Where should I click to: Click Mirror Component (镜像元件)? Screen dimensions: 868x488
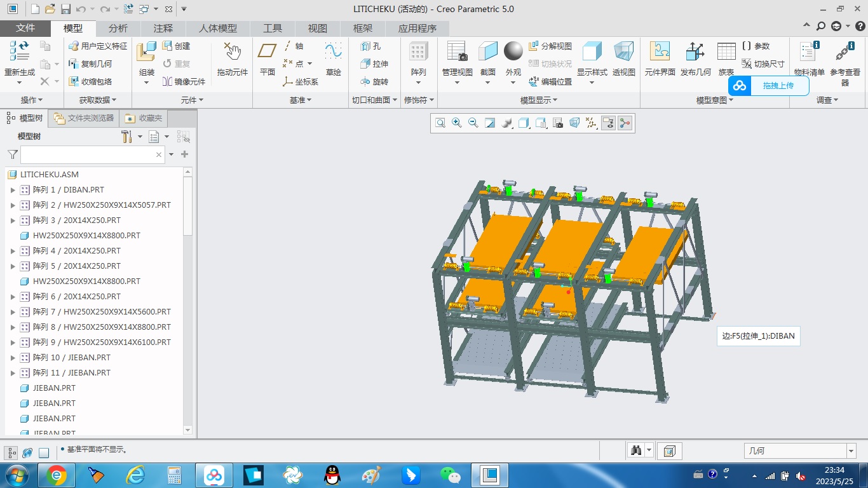point(184,82)
